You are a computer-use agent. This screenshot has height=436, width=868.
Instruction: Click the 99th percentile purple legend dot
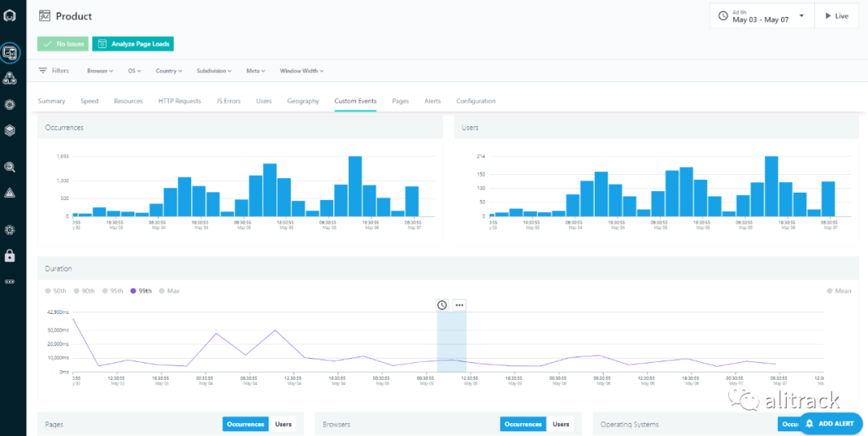coord(133,291)
